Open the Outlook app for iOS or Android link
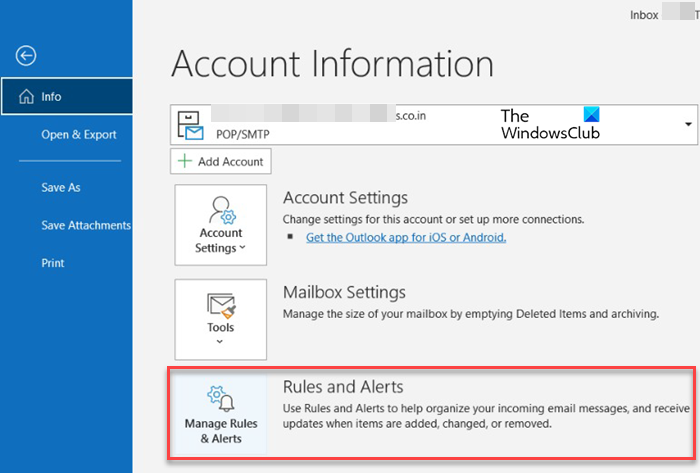 [406, 238]
